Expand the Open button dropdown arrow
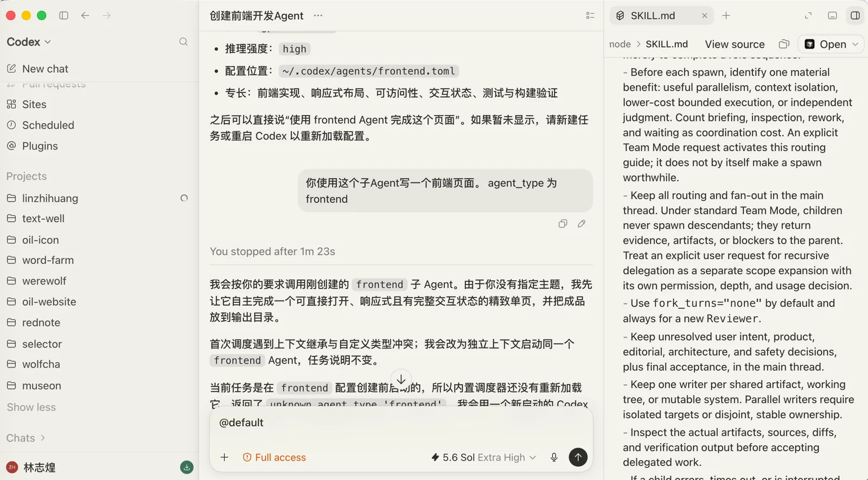The height and width of the screenshot is (480, 868). pyautogui.click(x=856, y=45)
